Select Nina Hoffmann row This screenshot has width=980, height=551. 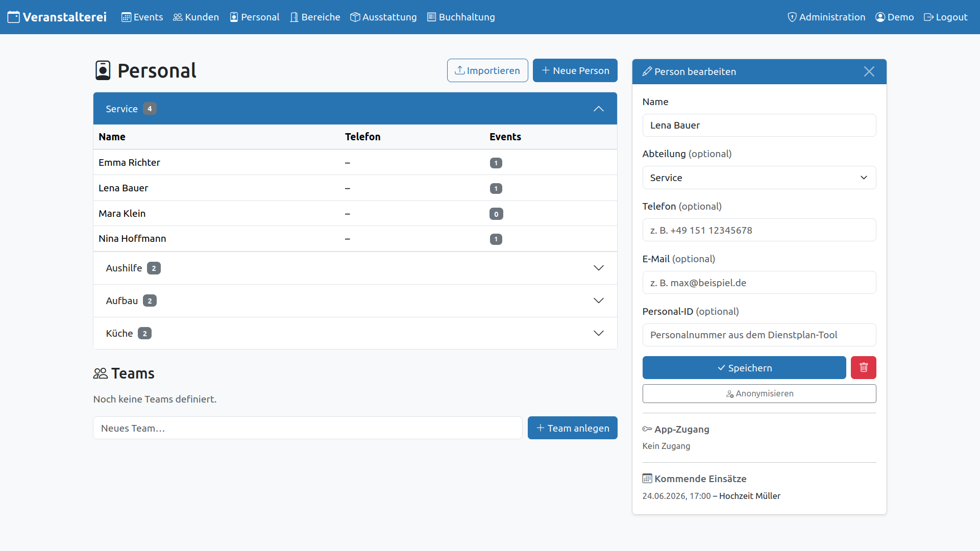point(355,239)
